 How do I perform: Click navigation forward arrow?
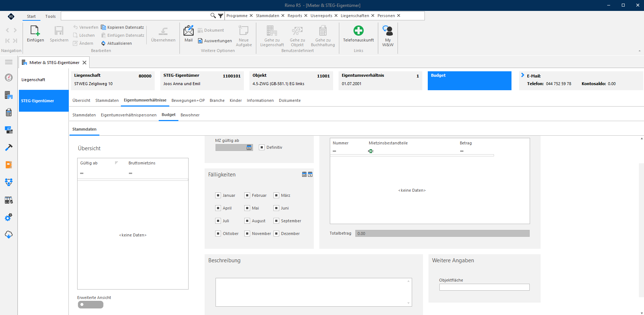coord(15,30)
